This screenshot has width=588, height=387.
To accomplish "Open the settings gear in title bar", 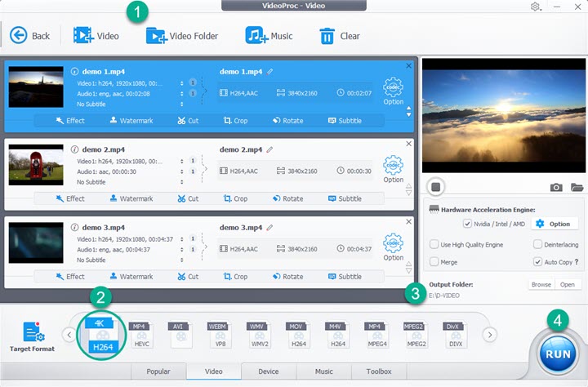I will point(536,7).
